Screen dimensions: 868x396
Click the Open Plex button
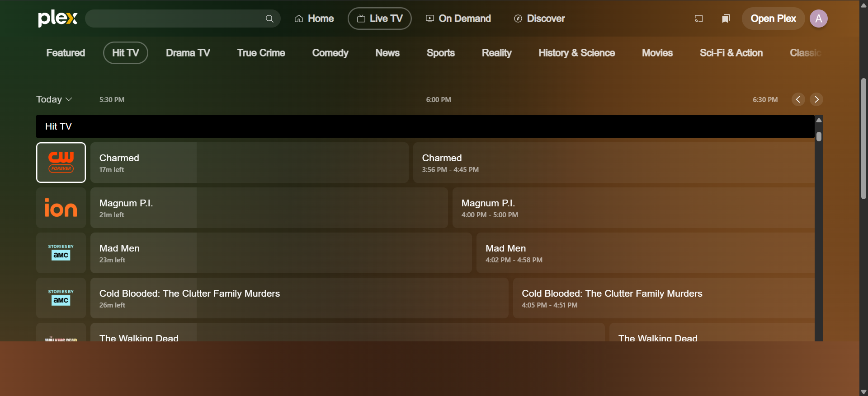[x=774, y=19]
